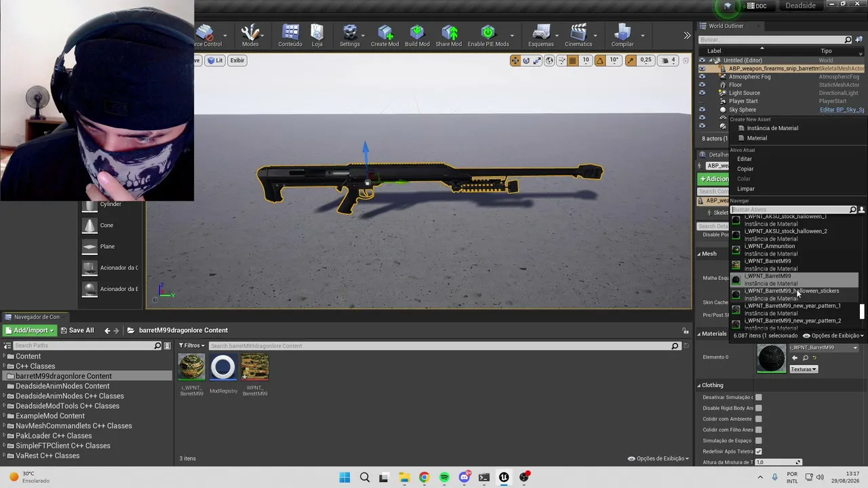This screenshot has height=488, width=868.
Task: Enable Colidir com Ambiente checkbox
Action: pyautogui.click(x=758, y=419)
